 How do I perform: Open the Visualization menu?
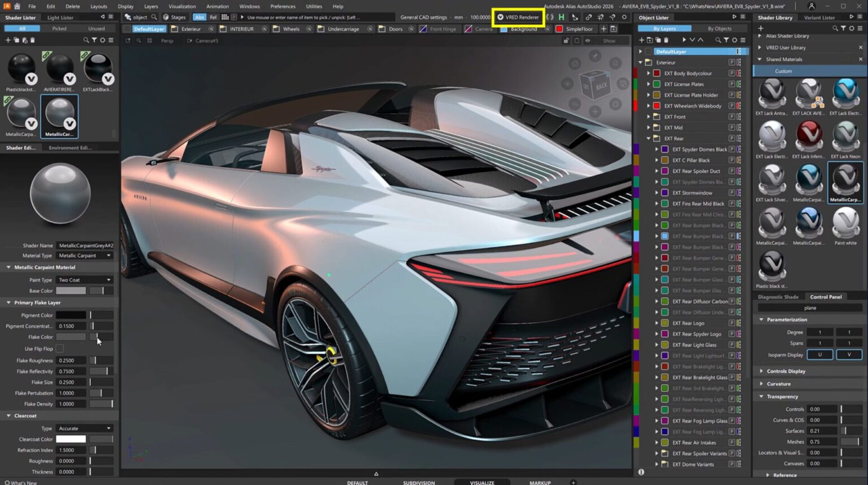(x=182, y=6)
